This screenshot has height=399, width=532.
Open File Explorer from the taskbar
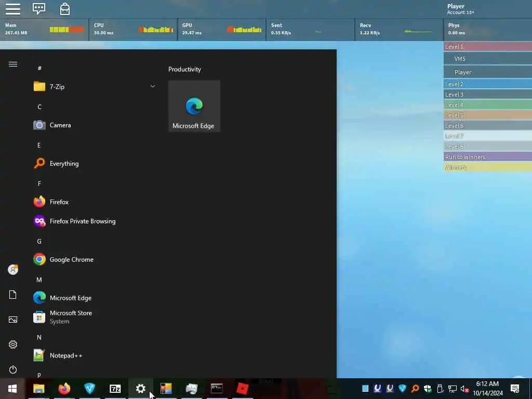(38, 389)
